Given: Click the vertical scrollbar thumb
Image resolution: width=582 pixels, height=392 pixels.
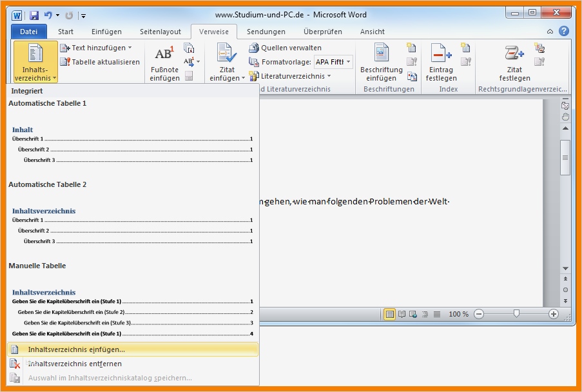Looking at the screenshot, I should pos(565,157).
